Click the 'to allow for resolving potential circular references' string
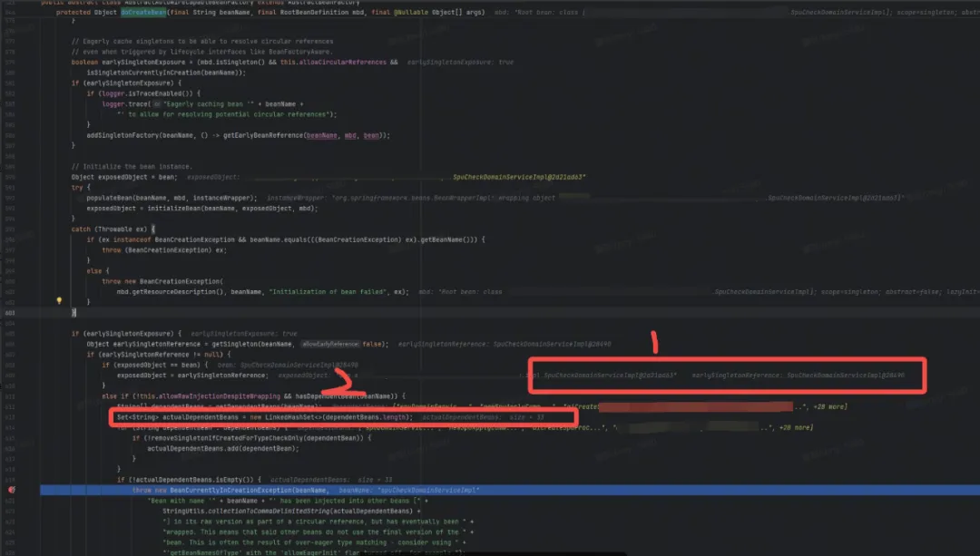 223,114
